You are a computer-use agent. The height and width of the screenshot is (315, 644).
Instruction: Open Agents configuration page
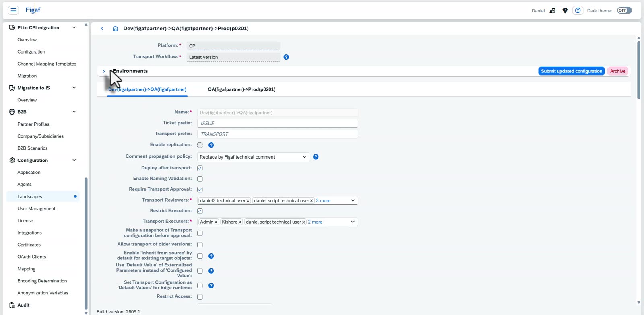(25, 184)
